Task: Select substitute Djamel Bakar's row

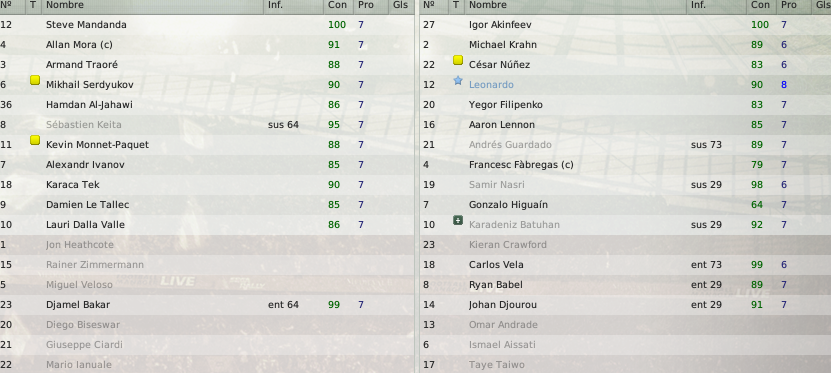Action: pos(207,305)
